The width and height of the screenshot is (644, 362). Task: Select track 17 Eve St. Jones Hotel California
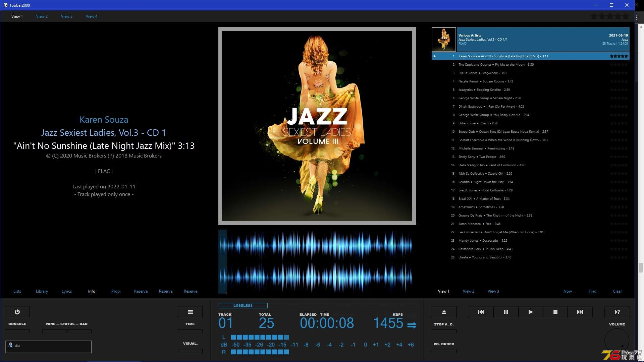coord(530,190)
